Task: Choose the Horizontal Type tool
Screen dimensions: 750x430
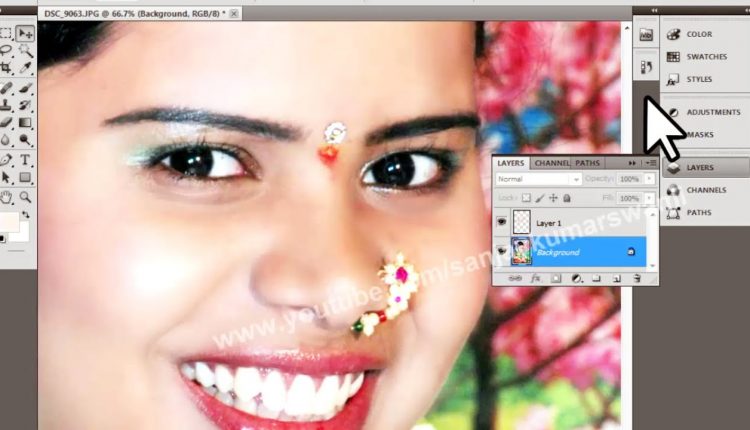Action: [x=25, y=160]
